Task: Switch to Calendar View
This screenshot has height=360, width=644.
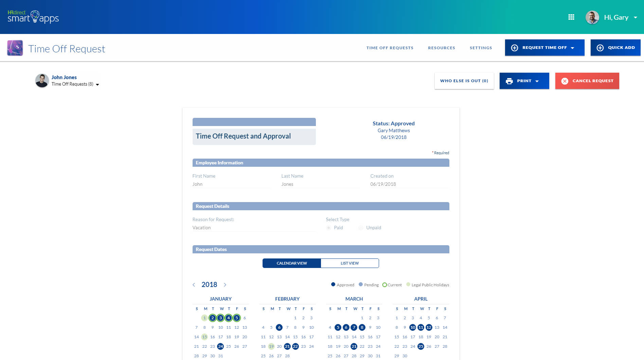Action: click(x=291, y=263)
